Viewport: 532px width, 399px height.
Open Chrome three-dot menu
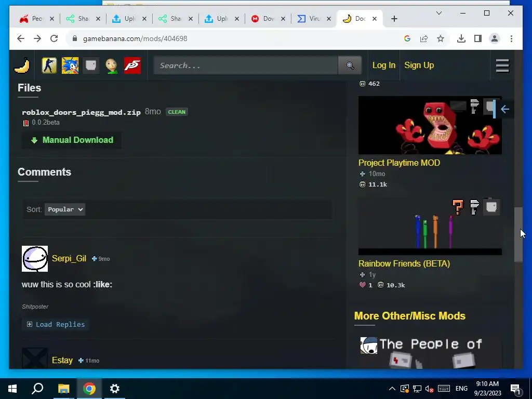511,38
